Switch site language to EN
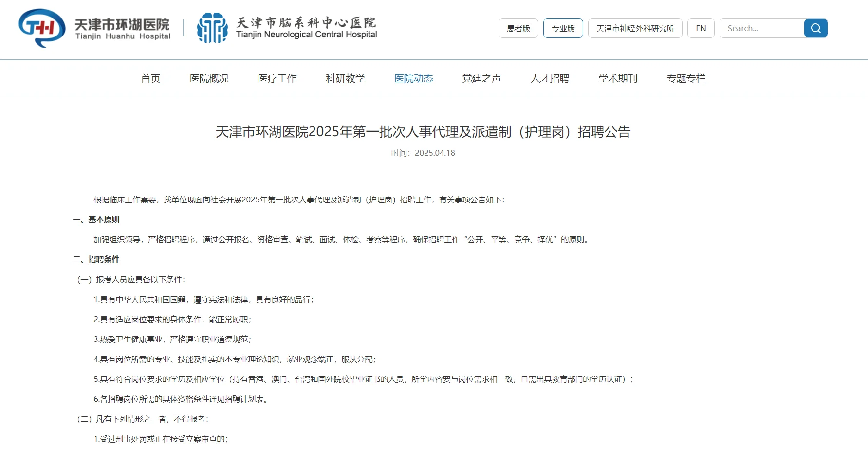The width and height of the screenshot is (868, 449). click(x=701, y=28)
